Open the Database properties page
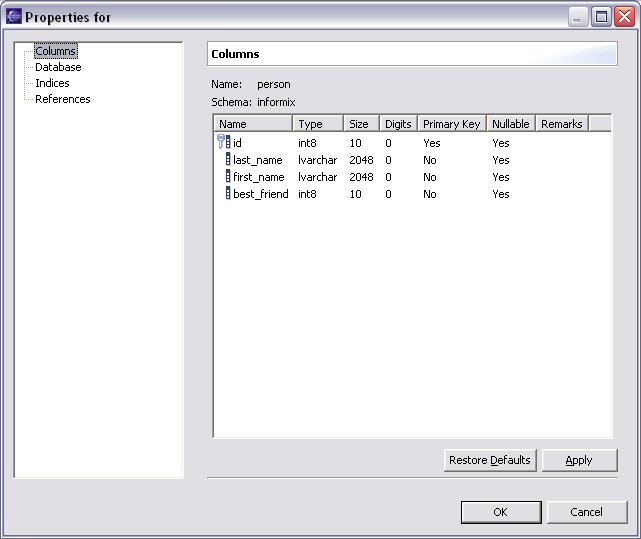The width and height of the screenshot is (641, 539). point(58,67)
